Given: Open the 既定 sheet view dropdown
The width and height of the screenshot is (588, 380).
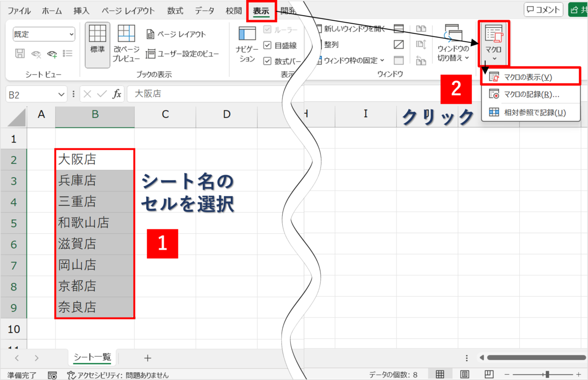Looking at the screenshot, I should coord(44,34).
